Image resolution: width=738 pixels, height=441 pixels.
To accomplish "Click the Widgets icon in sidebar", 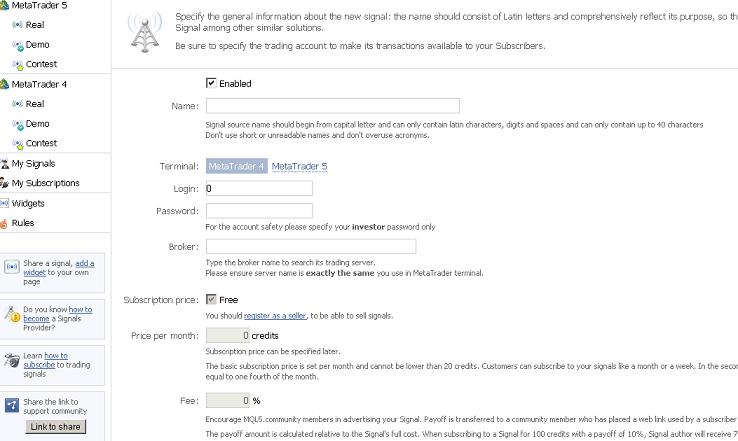I will pyautogui.click(x=4, y=203).
